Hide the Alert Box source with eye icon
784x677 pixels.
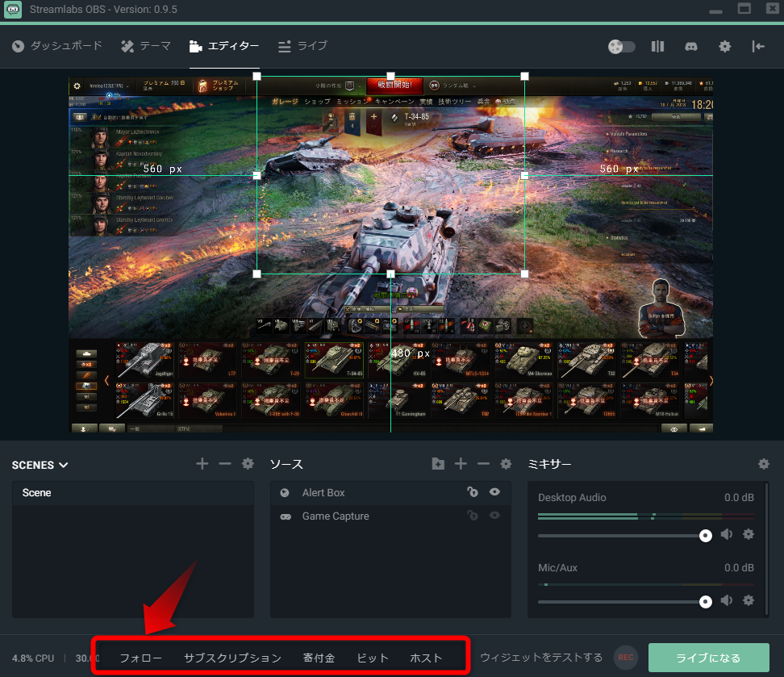494,492
